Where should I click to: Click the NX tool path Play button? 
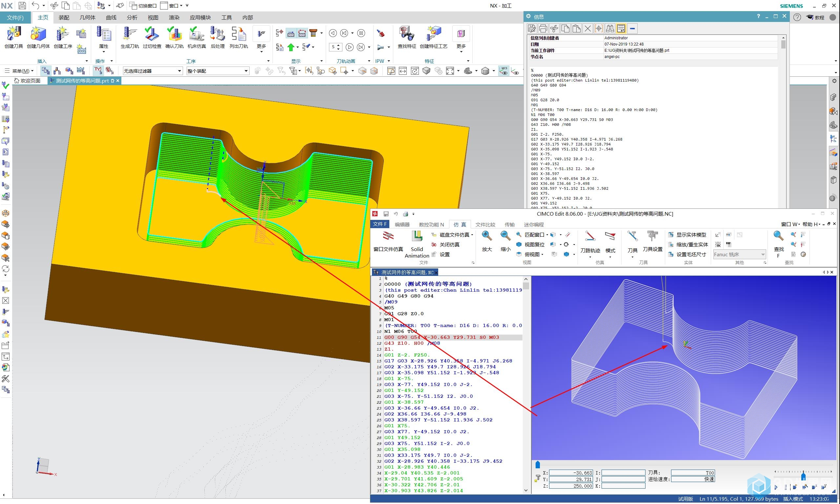point(349,47)
